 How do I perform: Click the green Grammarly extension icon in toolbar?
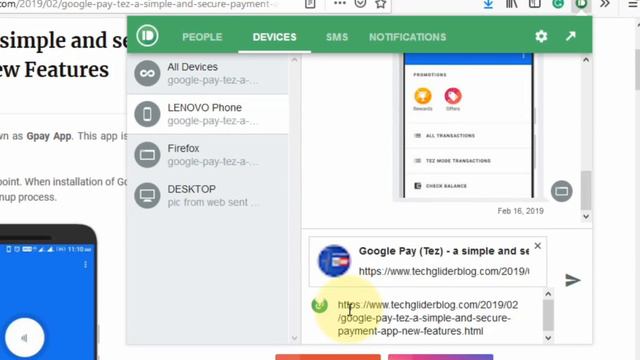pos(558,4)
